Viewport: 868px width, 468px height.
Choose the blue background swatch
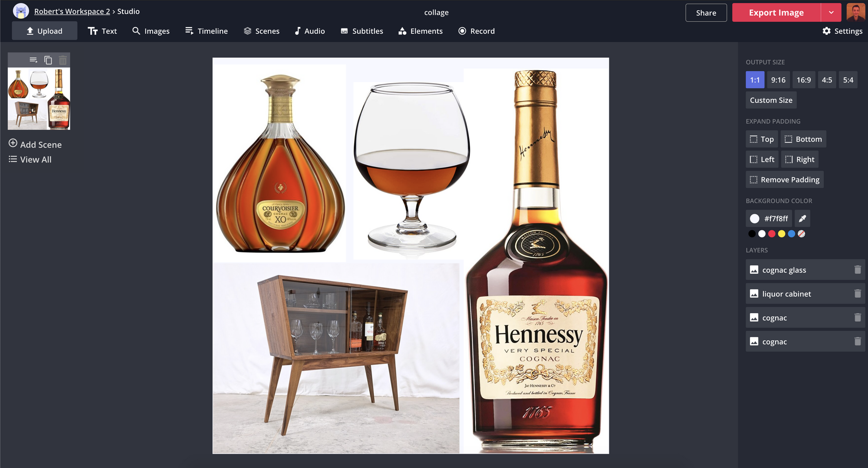tap(792, 234)
